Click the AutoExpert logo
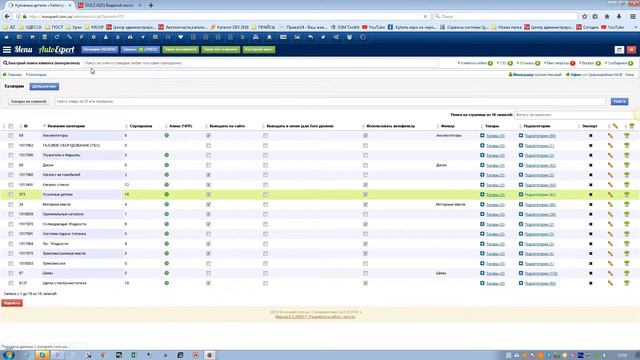 click(x=56, y=49)
